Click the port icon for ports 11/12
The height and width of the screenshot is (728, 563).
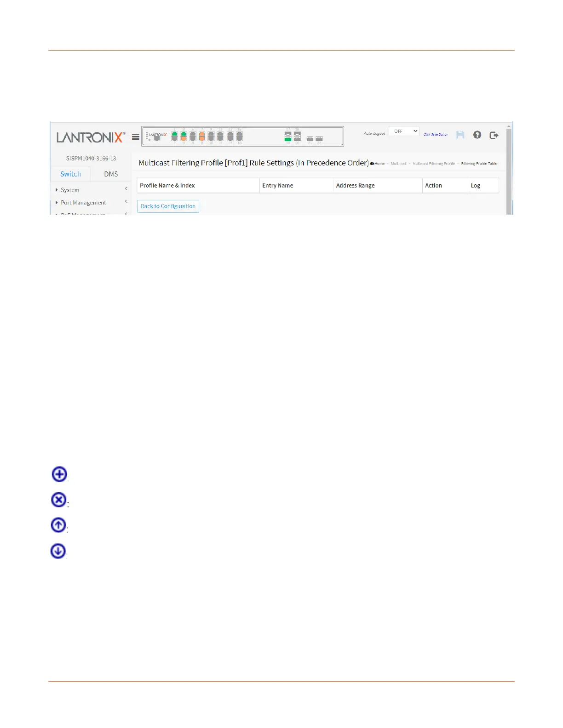[x=220, y=136]
